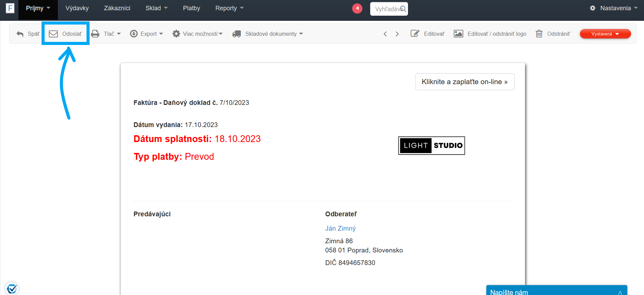Open the Výdavky menu item
This screenshot has width=644, height=295.
77,8
